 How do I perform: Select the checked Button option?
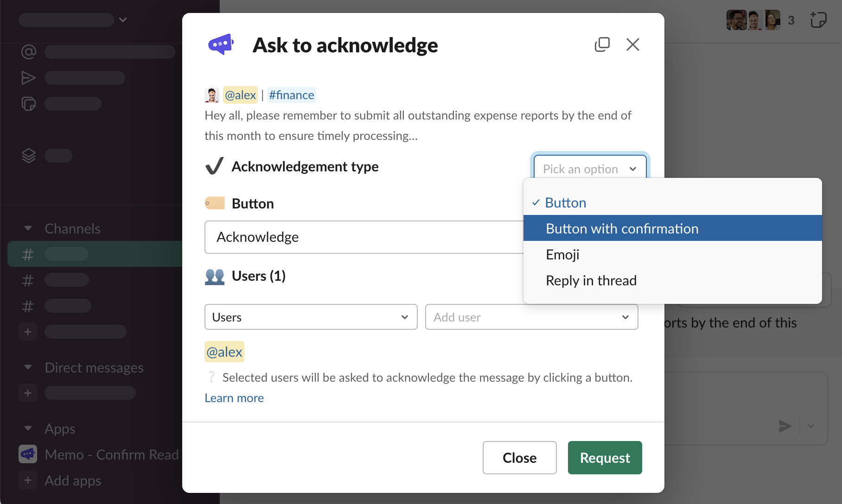566,203
